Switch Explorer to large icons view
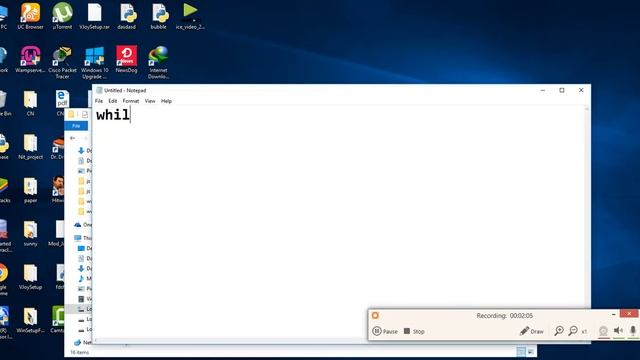640x360 pixels. (530, 351)
